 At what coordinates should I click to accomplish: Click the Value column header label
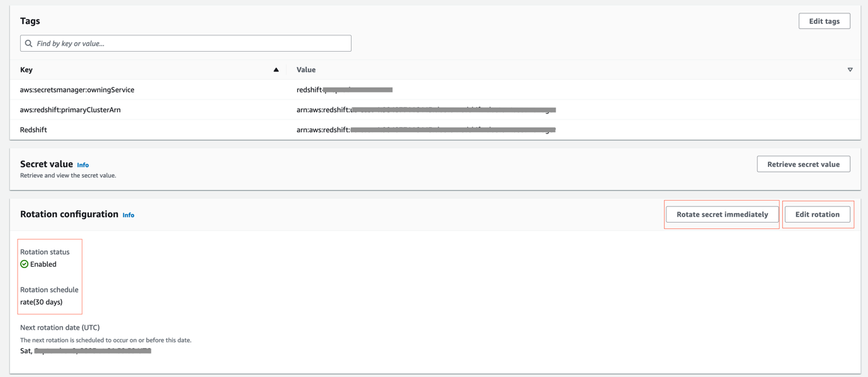pos(306,70)
